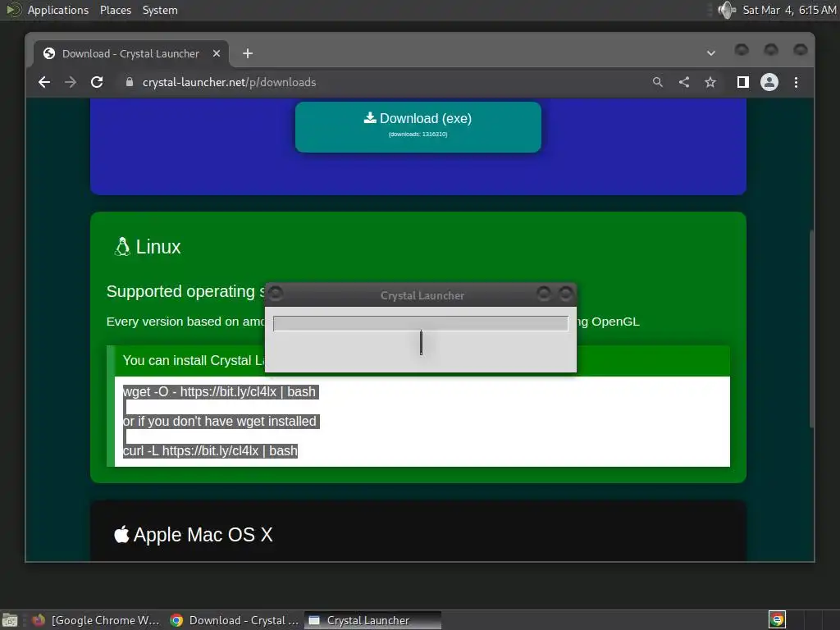Screen dimensions: 840x630
Task: View site security lock info
Action: [x=129, y=82]
